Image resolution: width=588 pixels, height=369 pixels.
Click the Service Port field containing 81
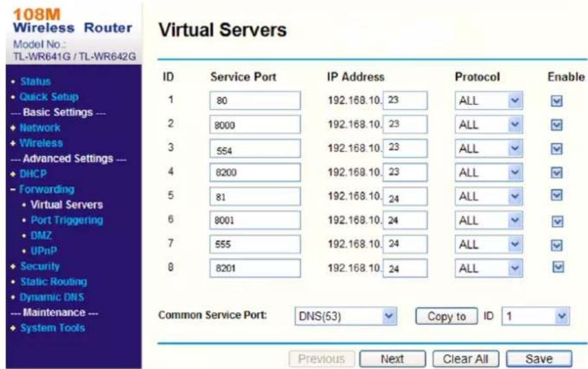(x=255, y=197)
